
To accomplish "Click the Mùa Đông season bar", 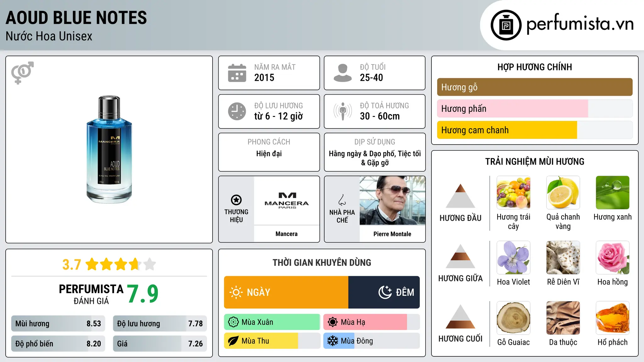I will pos(371,341).
